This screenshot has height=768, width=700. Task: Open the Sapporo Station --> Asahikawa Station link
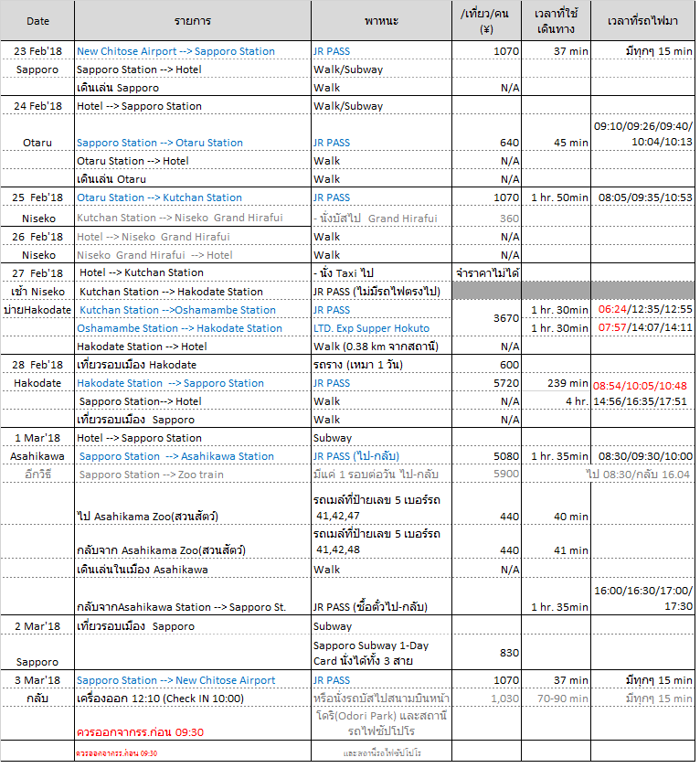click(x=176, y=456)
